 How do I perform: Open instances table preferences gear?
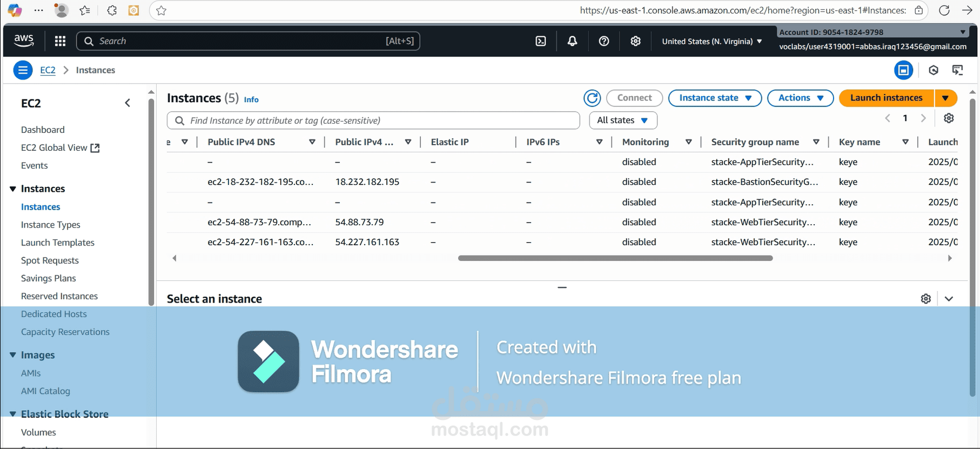click(x=949, y=118)
